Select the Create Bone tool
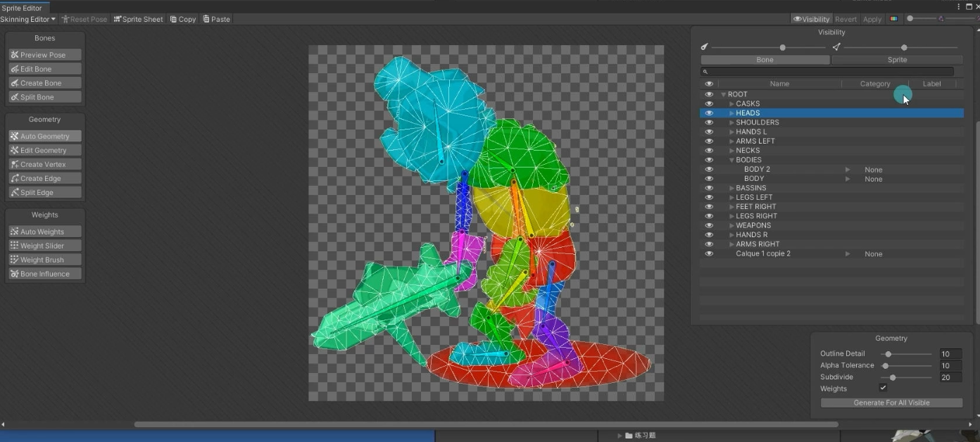980x442 pixels. (x=45, y=83)
